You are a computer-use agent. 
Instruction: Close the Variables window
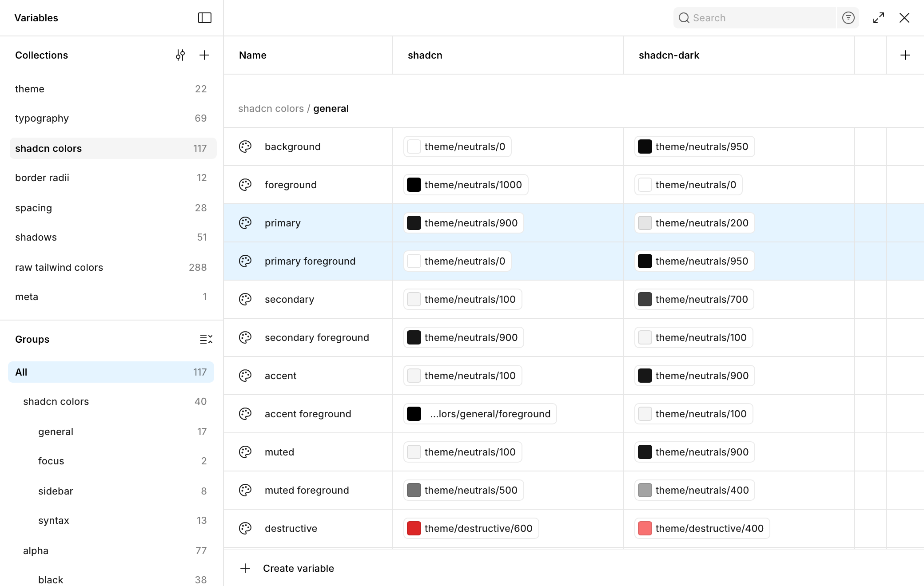[904, 18]
